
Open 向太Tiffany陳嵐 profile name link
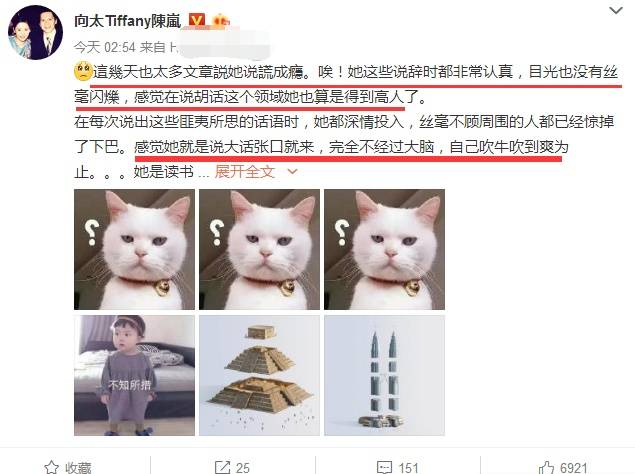point(128,21)
